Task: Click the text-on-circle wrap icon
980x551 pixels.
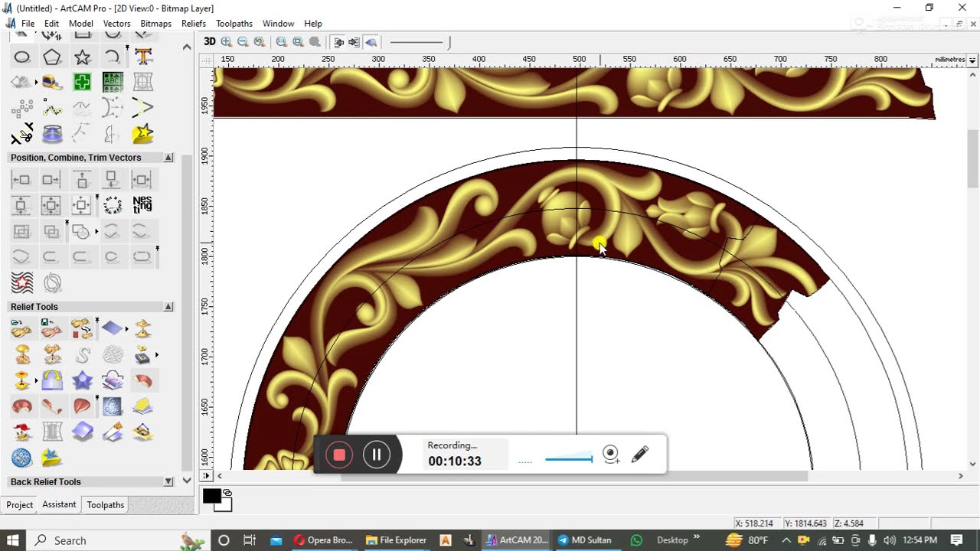Action: (x=113, y=205)
